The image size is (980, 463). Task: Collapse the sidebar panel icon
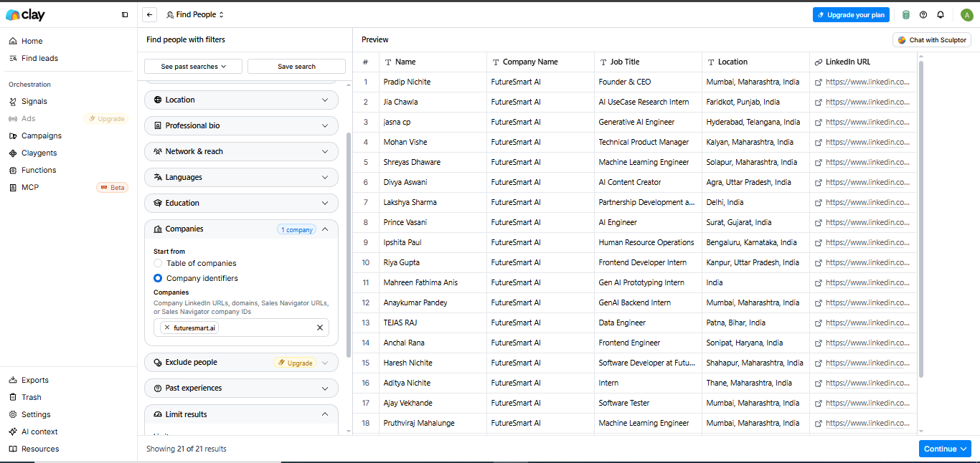coord(125,14)
